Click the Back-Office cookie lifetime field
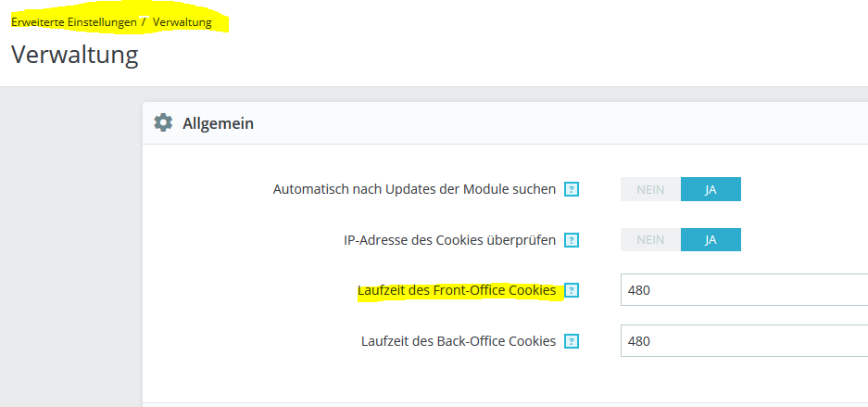868x407 pixels. tap(741, 341)
